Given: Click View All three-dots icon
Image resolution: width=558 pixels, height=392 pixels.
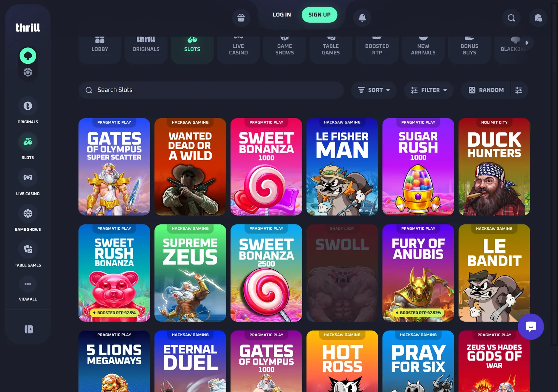Looking at the screenshot, I should click(x=28, y=284).
